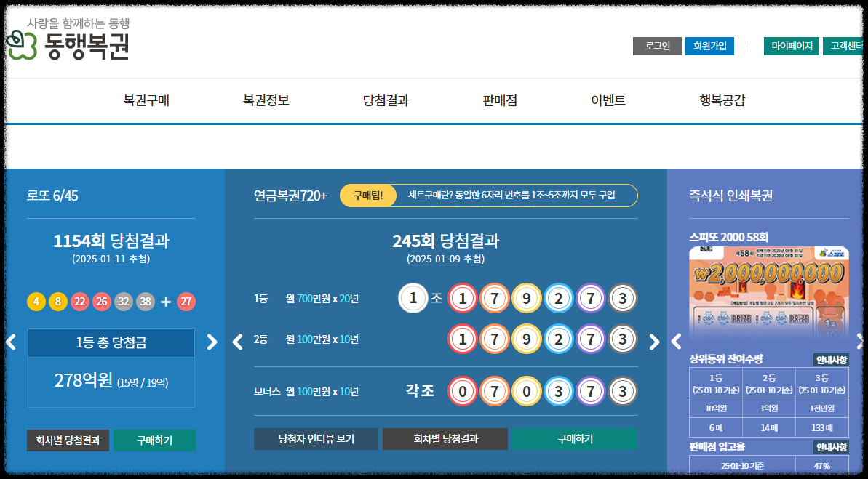
Task: Click yellow lotto ball number 4
Action: (x=36, y=302)
